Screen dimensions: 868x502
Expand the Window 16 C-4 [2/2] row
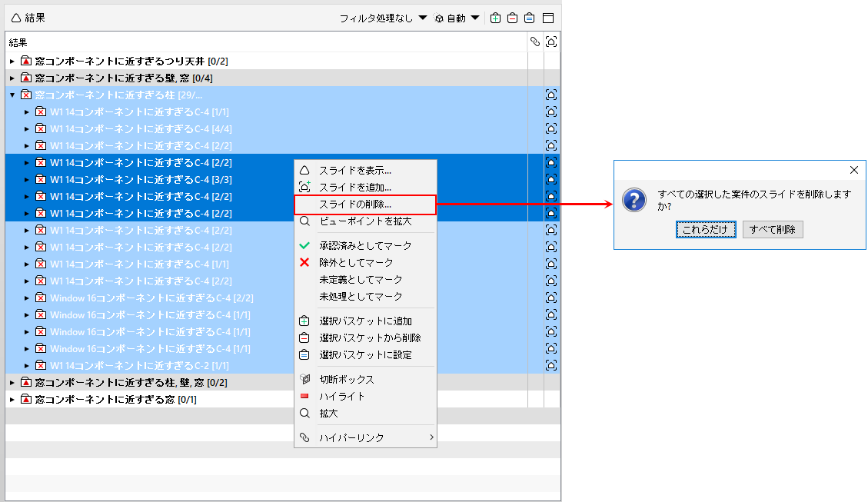[27, 298]
